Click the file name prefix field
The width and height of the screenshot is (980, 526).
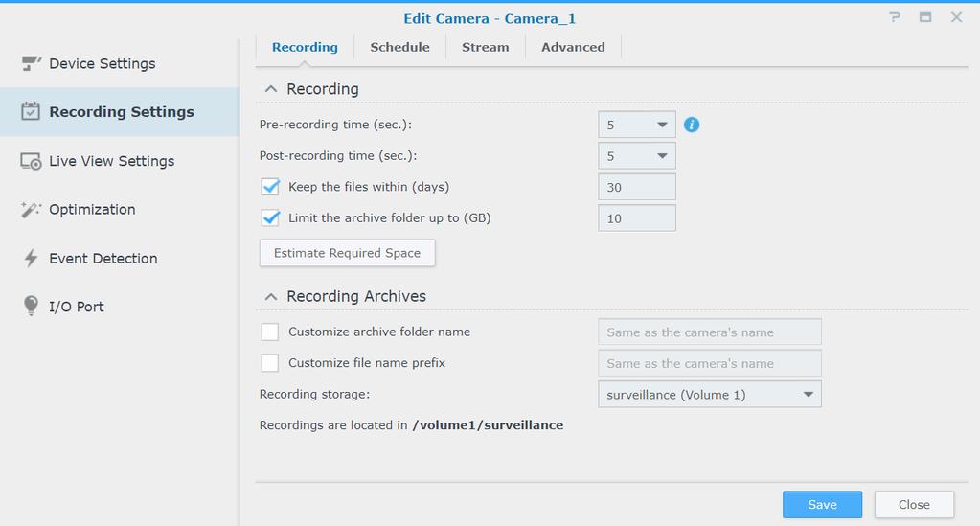pos(710,363)
